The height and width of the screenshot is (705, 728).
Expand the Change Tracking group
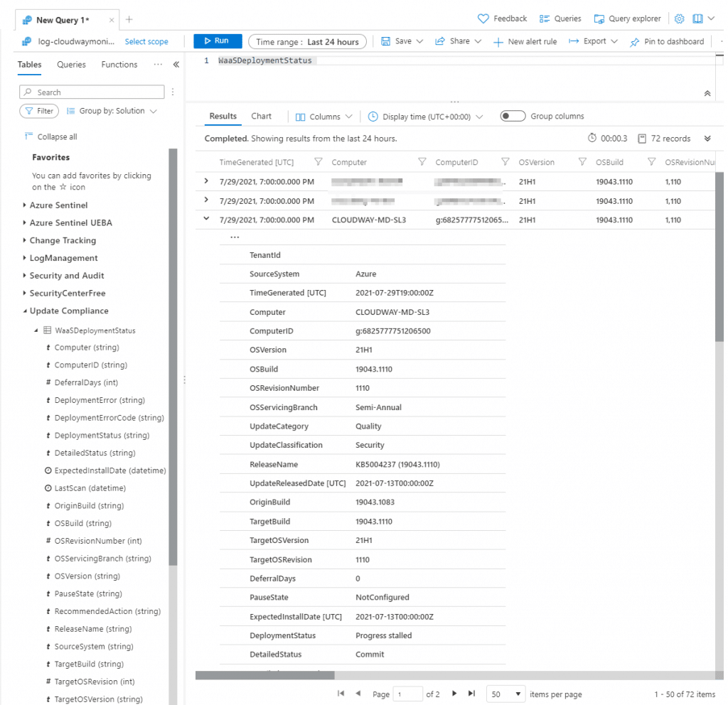point(24,240)
